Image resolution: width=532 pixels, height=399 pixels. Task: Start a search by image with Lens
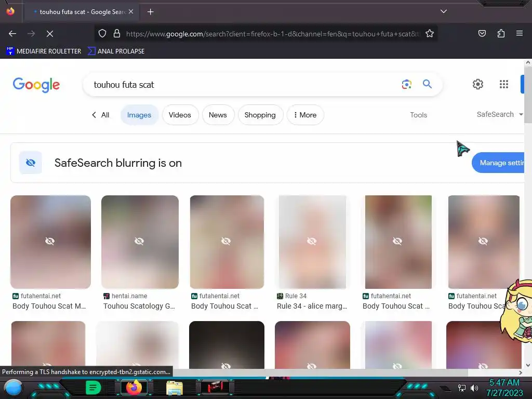pyautogui.click(x=406, y=84)
